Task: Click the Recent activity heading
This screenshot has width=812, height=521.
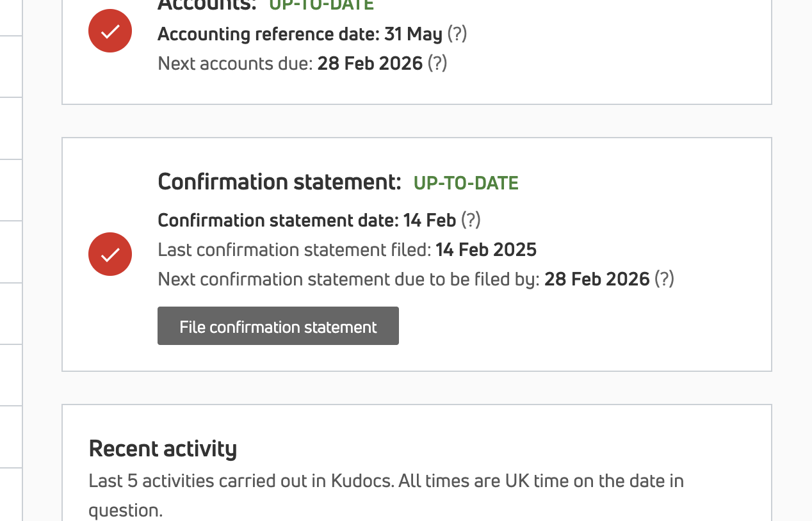Action: (163, 449)
